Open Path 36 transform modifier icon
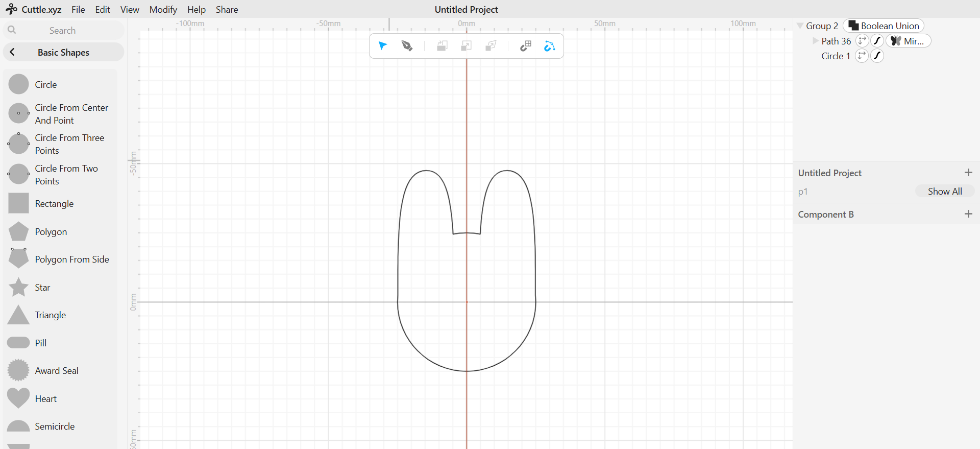 [x=862, y=41]
